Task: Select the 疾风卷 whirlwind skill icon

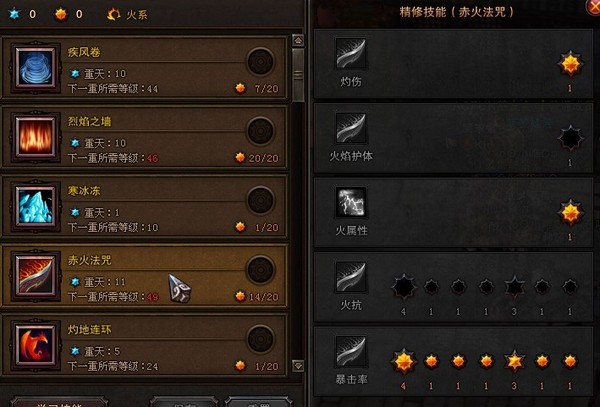Action: click(35, 68)
